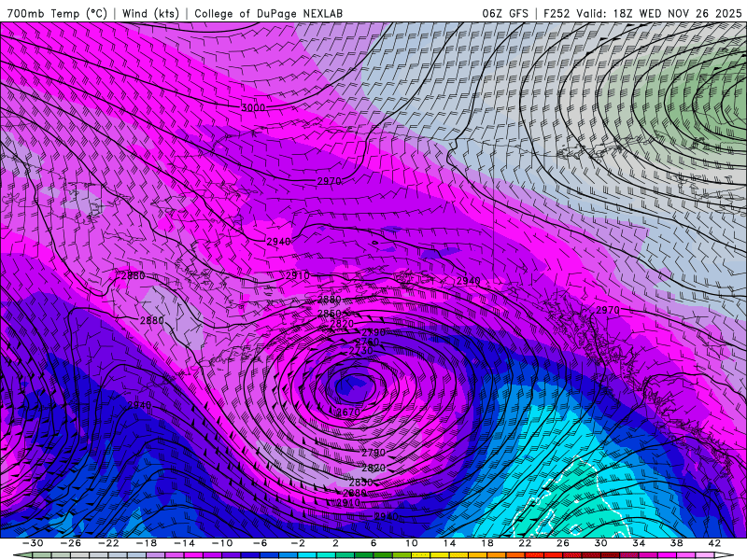Screen dimensions: 747x560
Task: Click the 22 colorbar tick label
Action: 525,543
